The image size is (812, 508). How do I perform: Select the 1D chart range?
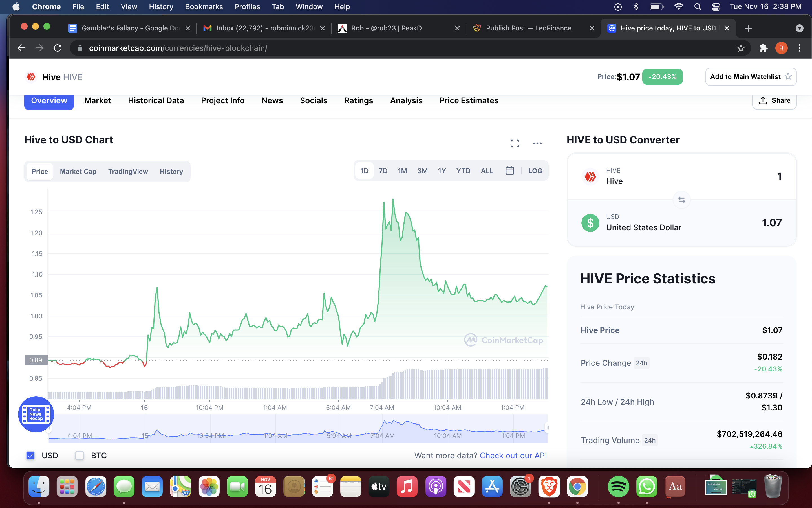pos(364,171)
